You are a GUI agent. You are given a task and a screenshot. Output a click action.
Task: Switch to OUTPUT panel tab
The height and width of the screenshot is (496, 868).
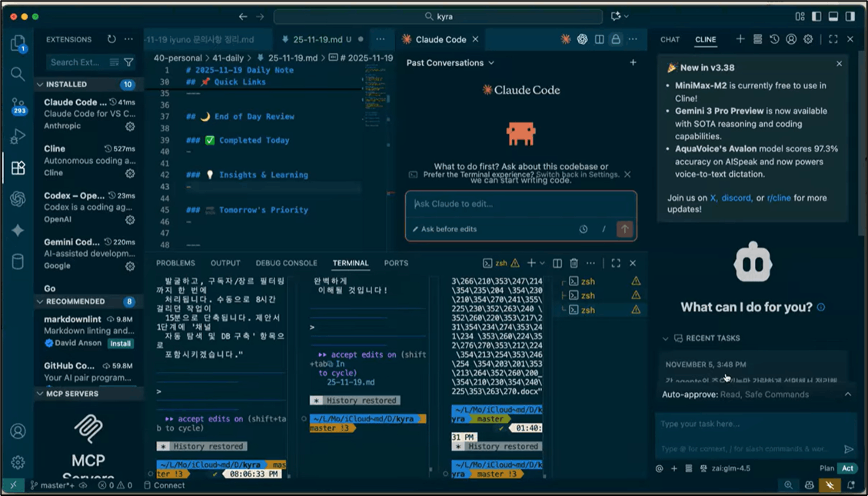pos(225,263)
